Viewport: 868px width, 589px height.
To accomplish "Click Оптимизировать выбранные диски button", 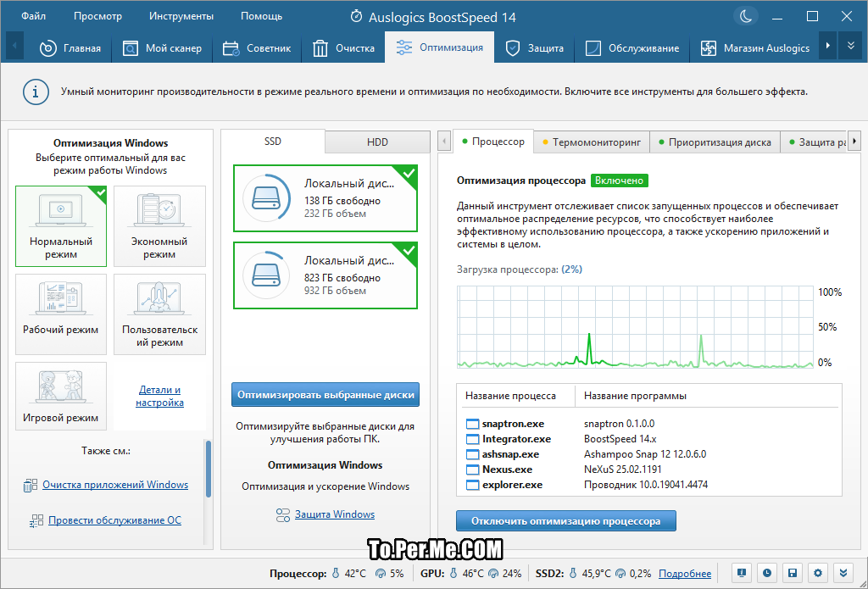I will (x=325, y=395).
